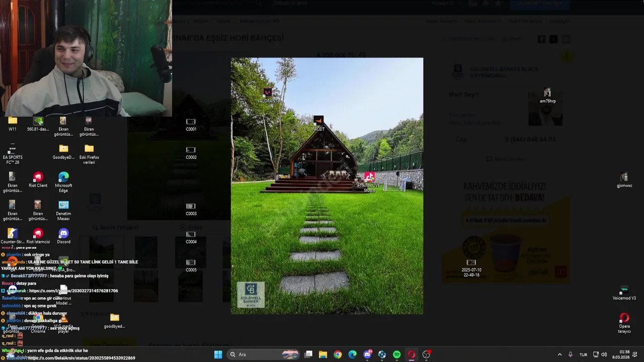Open Google Chrome from taskbar

coord(338,354)
